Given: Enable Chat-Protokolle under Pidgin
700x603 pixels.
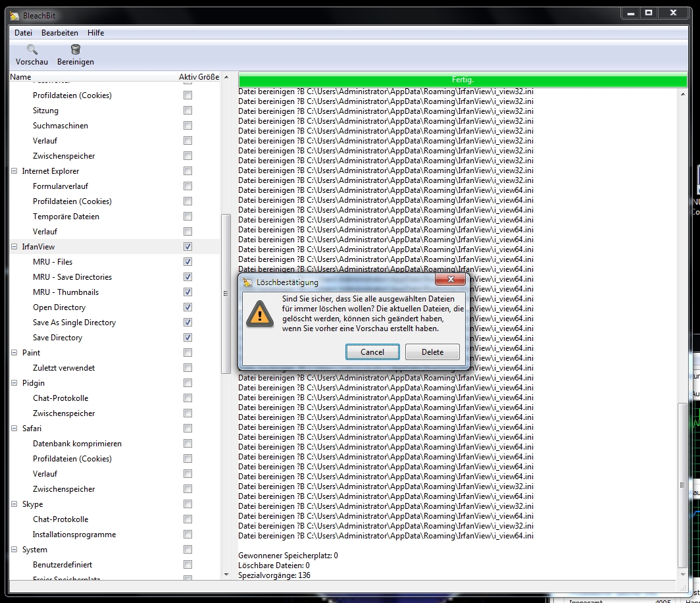Looking at the screenshot, I should (x=187, y=398).
